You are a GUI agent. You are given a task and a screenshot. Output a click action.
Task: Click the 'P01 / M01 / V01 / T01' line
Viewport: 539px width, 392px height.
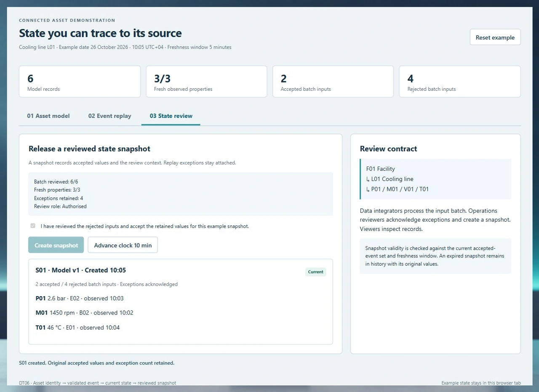point(398,189)
